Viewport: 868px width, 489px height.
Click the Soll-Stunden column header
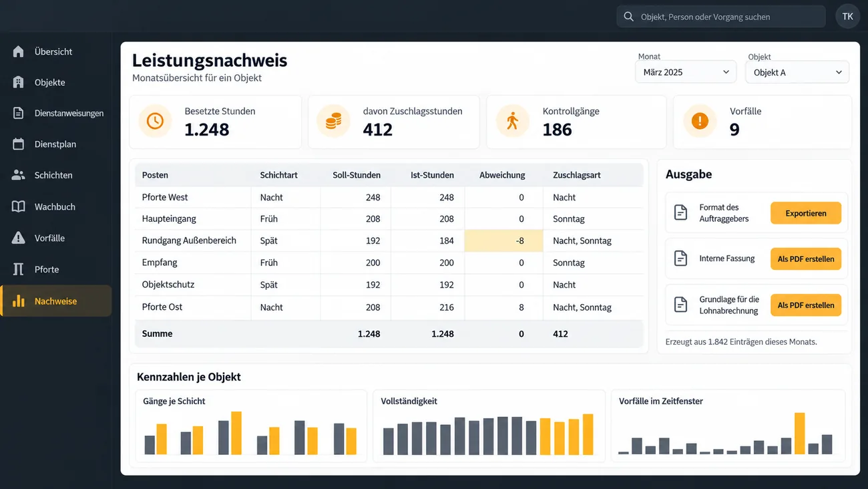(357, 175)
